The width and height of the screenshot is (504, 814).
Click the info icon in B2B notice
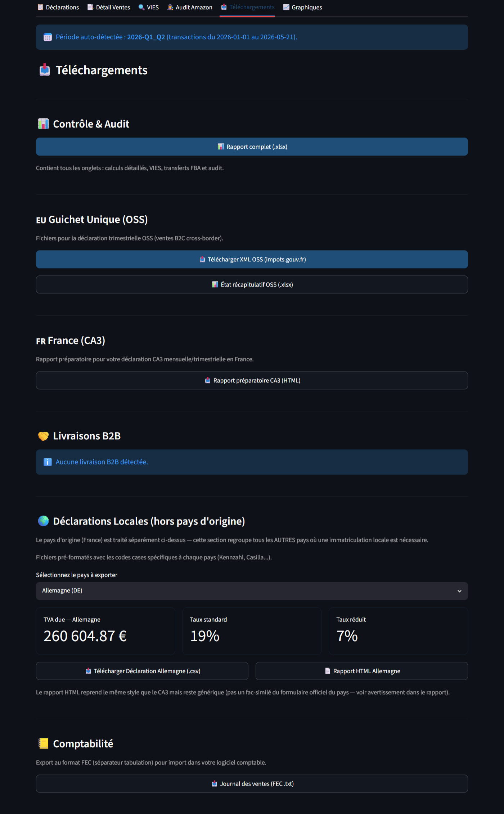(x=48, y=462)
